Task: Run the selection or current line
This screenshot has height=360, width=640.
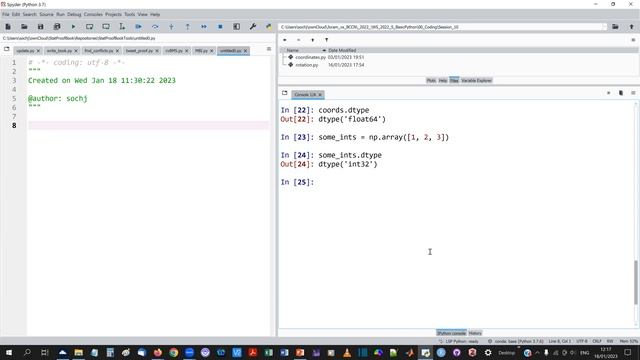Action: (122, 27)
